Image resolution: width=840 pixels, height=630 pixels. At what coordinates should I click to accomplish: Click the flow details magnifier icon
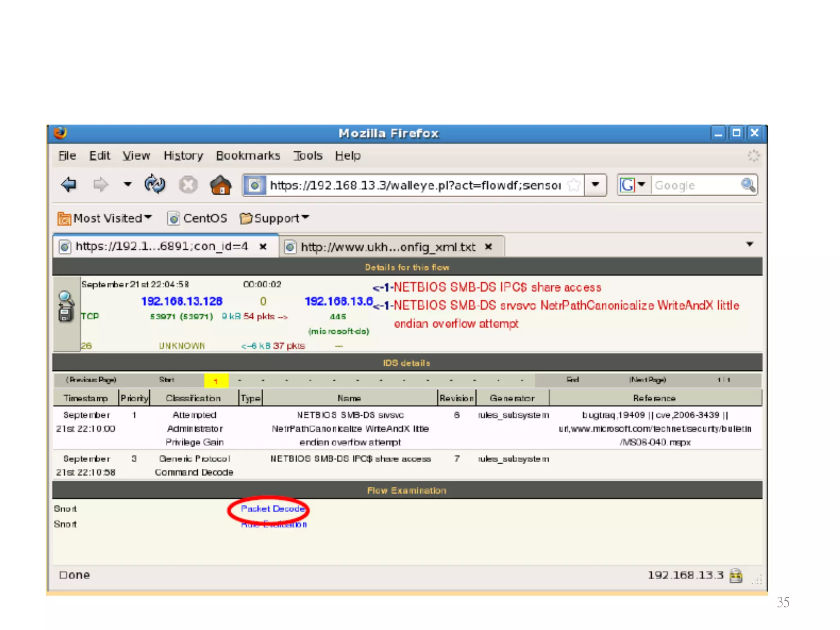click(x=66, y=306)
